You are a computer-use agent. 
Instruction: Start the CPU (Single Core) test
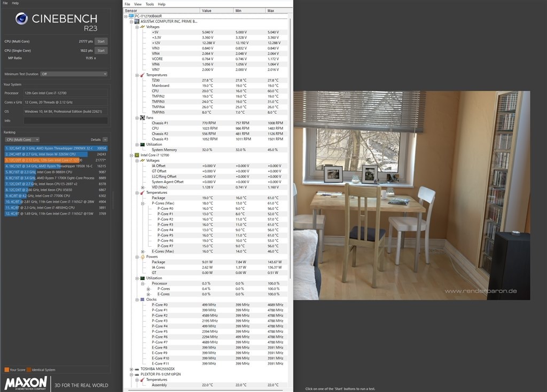click(x=101, y=51)
